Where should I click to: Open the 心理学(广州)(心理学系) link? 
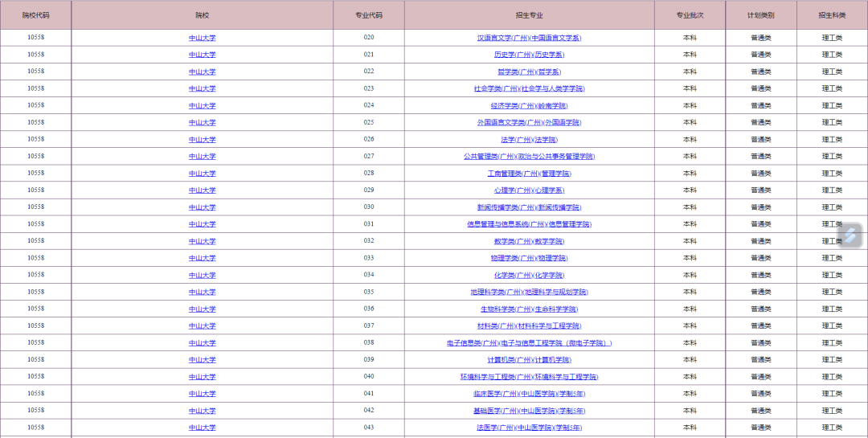(x=529, y=190)
